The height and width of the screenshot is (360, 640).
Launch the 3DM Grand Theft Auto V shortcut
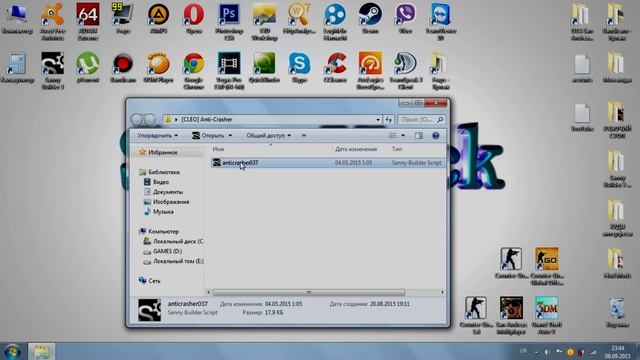click(x=547, y=315)
